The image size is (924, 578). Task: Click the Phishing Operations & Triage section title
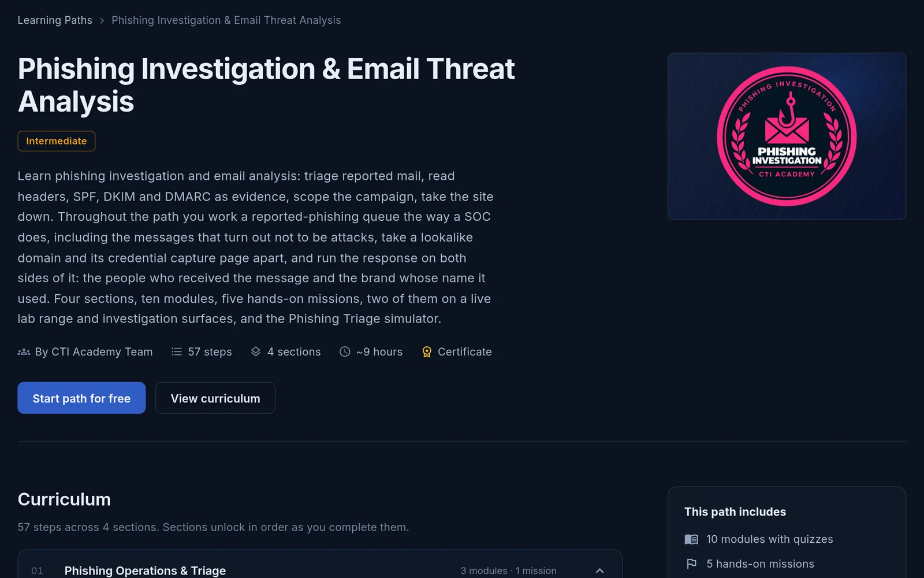click(x=145, y=570)
